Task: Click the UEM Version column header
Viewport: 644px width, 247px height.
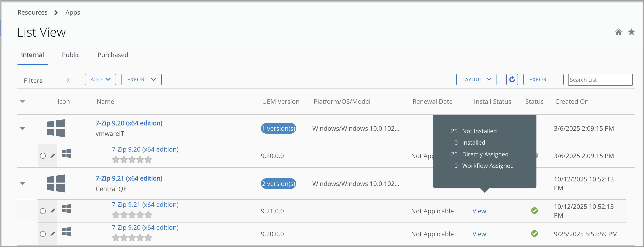Action: (281, 101)
